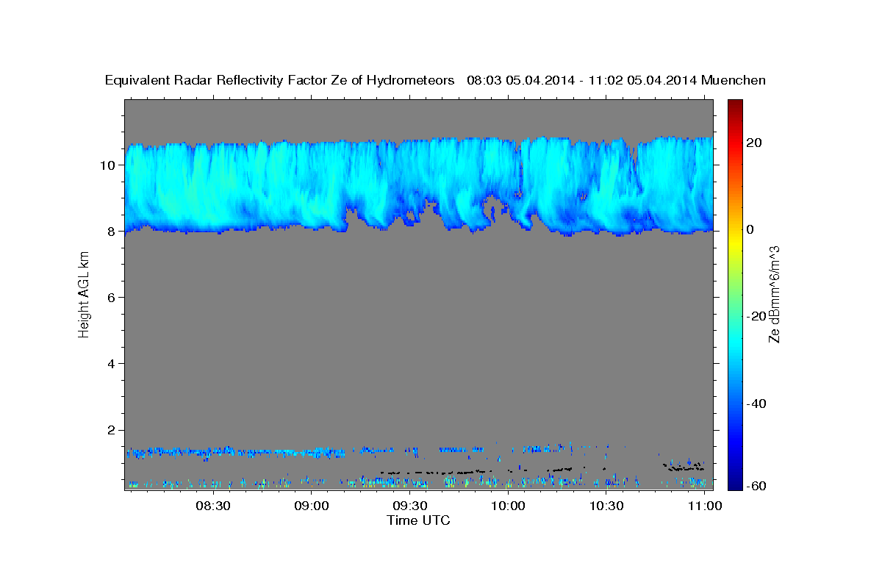Click the colorbar value '0'
The image size is (882, 588).
coord(750,229)
